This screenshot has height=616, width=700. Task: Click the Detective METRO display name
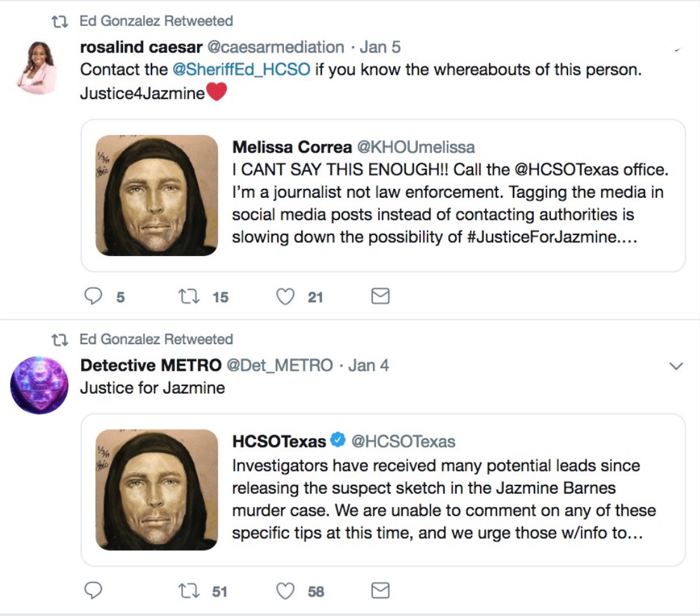(150, 365)
